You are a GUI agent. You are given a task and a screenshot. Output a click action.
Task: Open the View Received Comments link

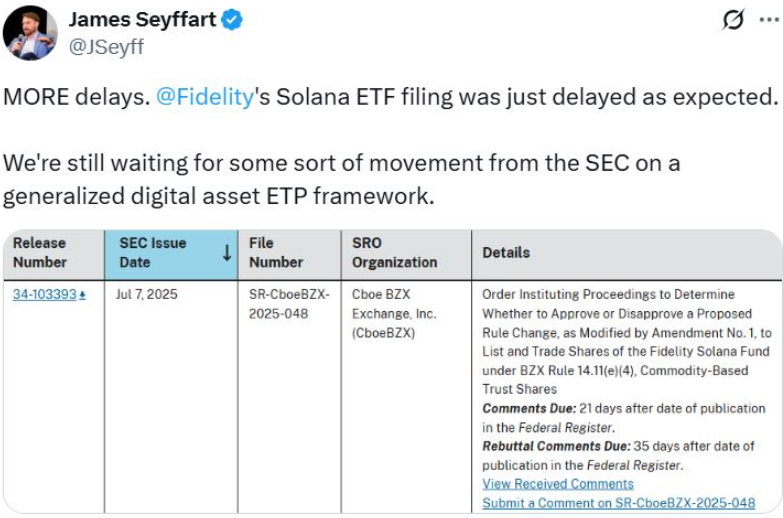[x=557, y=484]
